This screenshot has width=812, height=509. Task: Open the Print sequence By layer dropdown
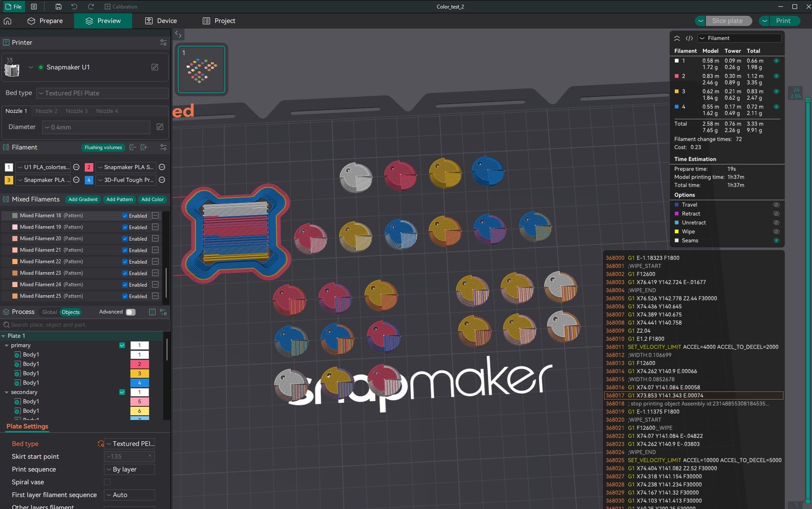(130, 469)
